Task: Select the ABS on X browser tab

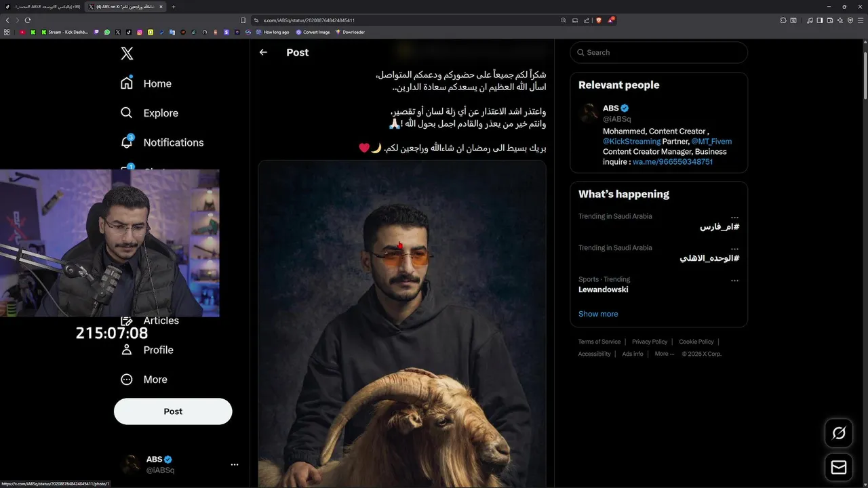Action: pyautogui.click(x=126, y=7)
